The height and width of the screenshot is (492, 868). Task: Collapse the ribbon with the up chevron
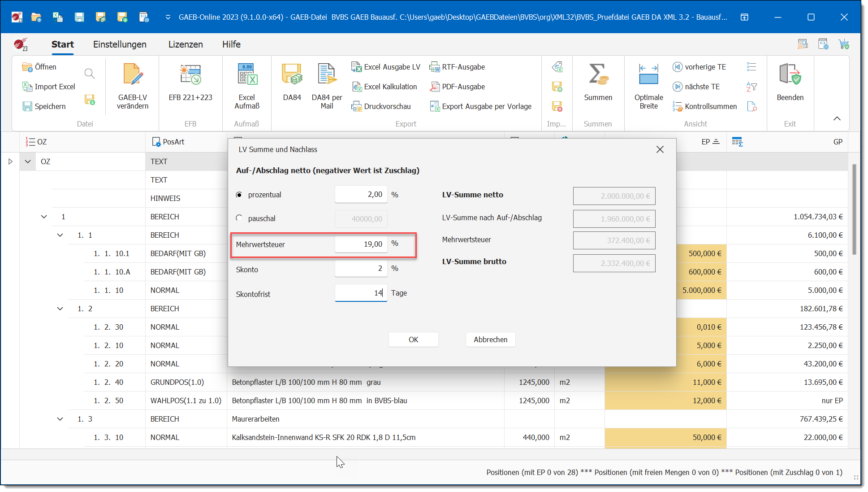[x=837, y=118]
